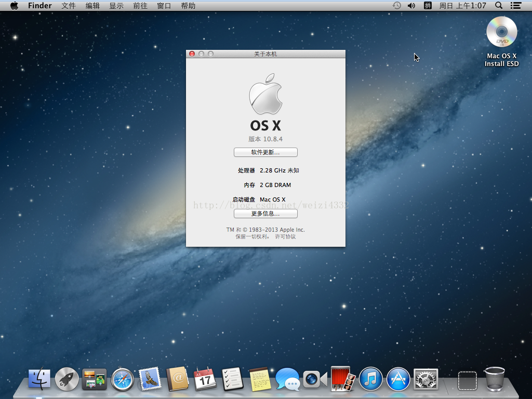Open the Finder menu
The image size is (532, 399).
39,6
